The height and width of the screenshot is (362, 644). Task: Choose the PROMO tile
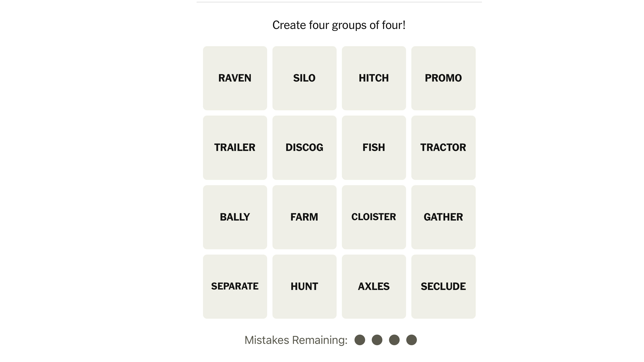coord(443,78)
